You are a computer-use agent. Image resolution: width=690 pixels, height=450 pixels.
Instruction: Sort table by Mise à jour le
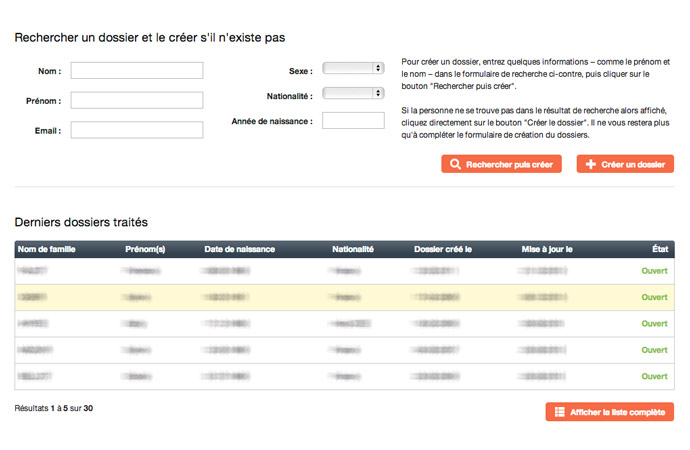coord(547,249)
